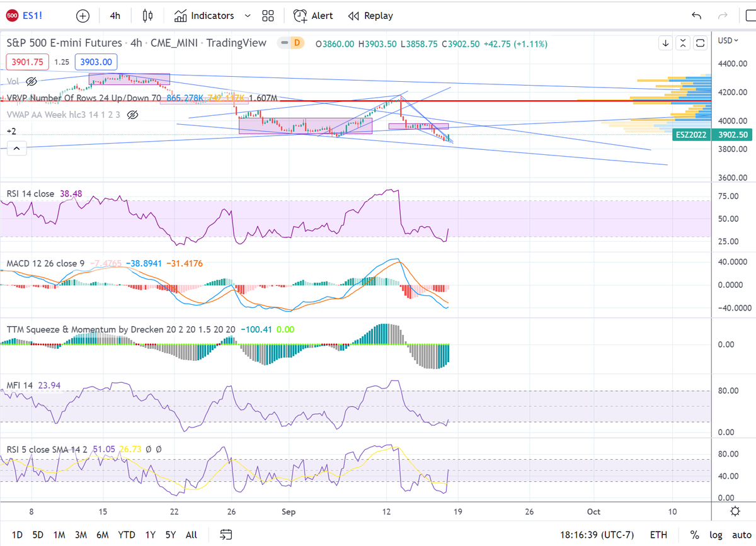Open the ES1! symbol search
Image resolution: width=756 pixels, height=546 pixels.
pyautogui.click(x=33, y=16)
